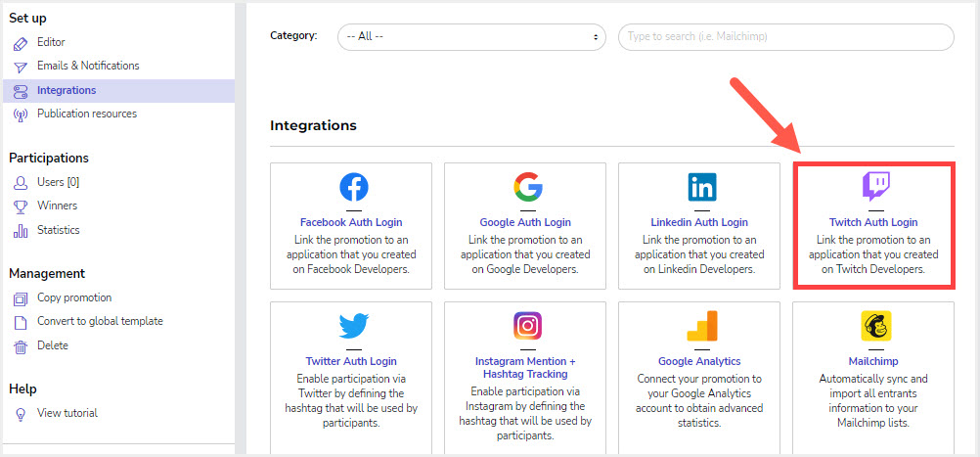Go to the Statistics section
The height and width of the screenshot is (457, 980).
click(x=58, y=230)
